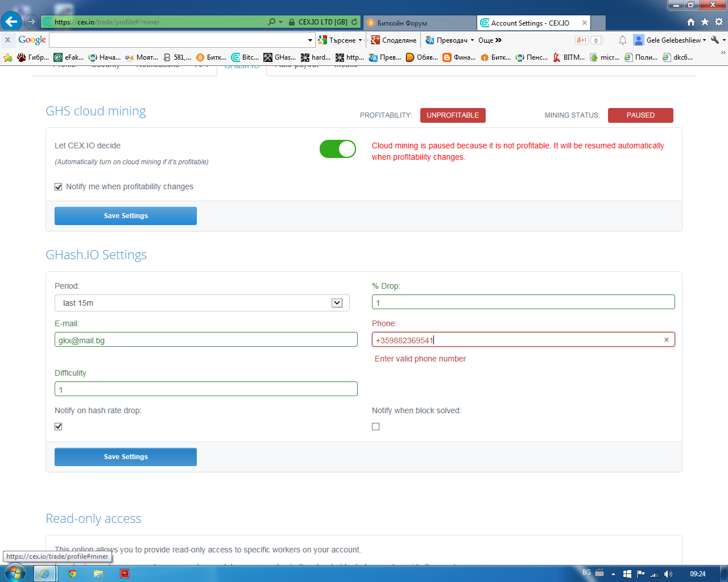Save the GHS cloud mining settings

(x=126, y=216)
